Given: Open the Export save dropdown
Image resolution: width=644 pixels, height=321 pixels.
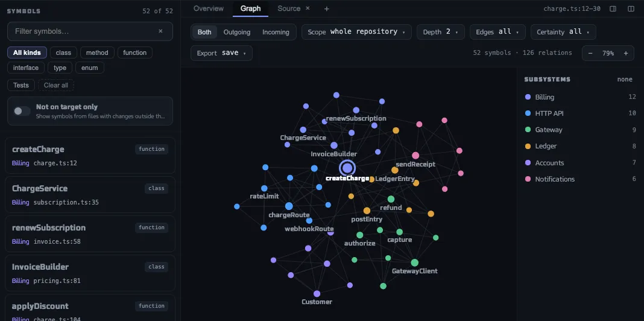Looking at the screenshot, I should point(221,53).
